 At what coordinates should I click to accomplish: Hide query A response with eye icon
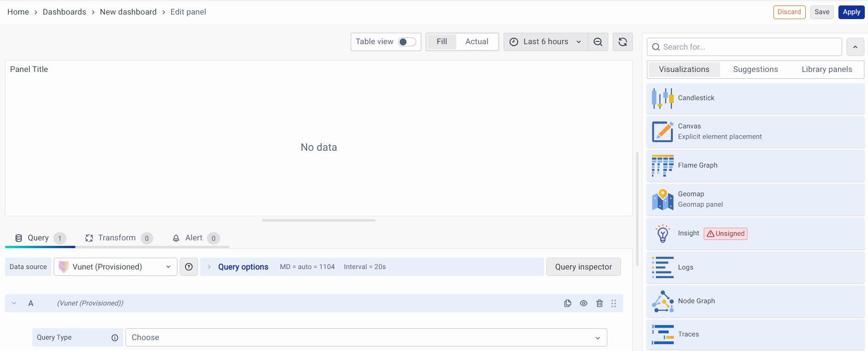click(584, 303)
